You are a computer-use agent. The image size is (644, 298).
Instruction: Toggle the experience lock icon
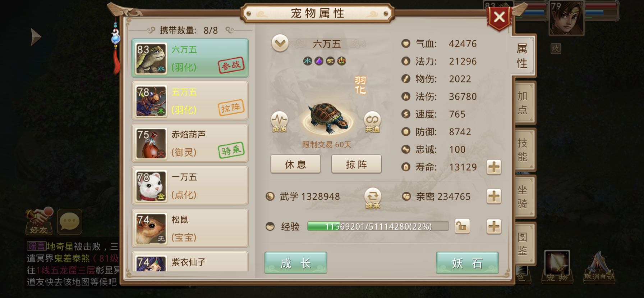[x=462, y=226]
